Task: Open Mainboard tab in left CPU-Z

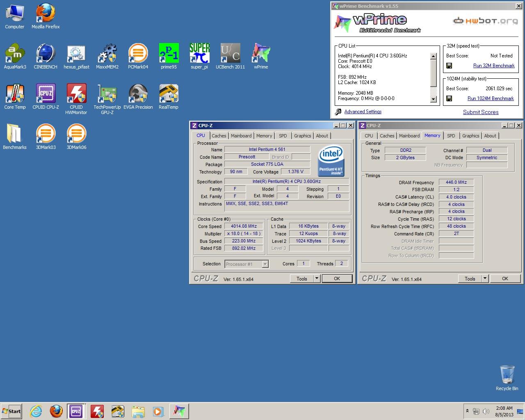Action: click(x=241, y=136)
